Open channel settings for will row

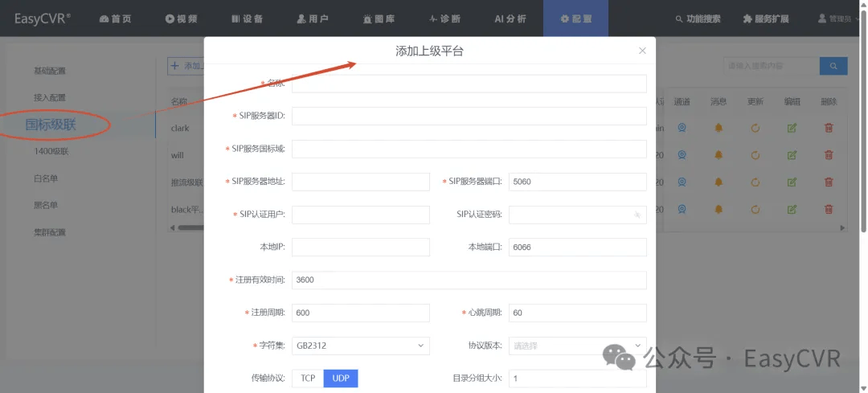(x=682, y=155)
